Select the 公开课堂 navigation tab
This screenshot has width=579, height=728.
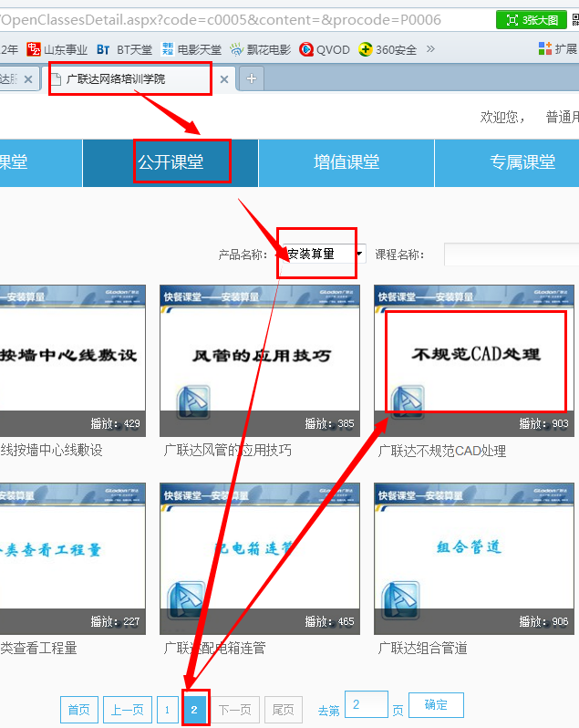click(x=171, y=162)
